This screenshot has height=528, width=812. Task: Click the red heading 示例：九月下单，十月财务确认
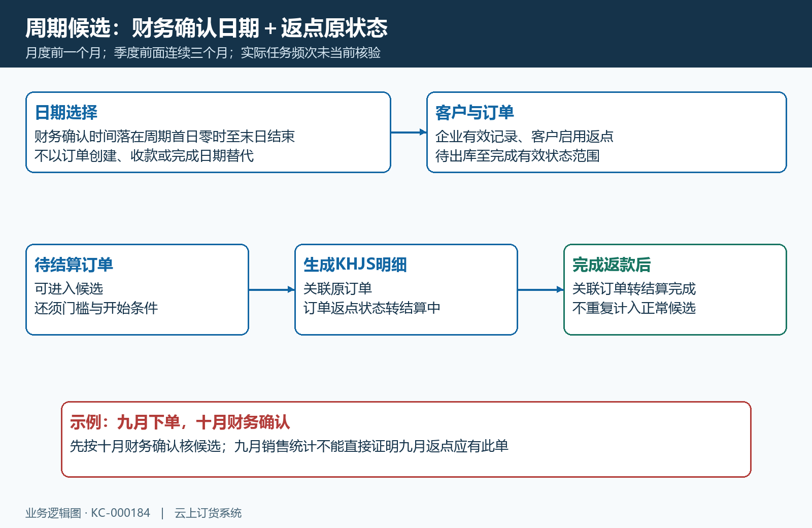180,422
